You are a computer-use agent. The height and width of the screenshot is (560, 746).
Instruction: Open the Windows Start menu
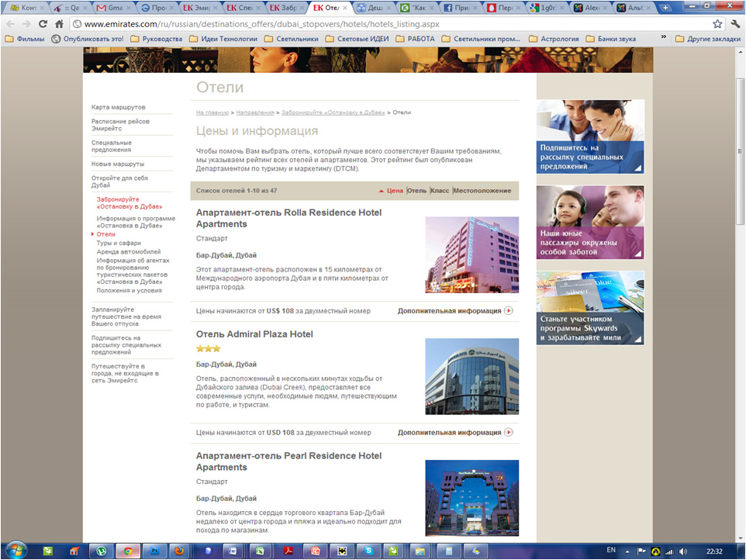point(16,551)
